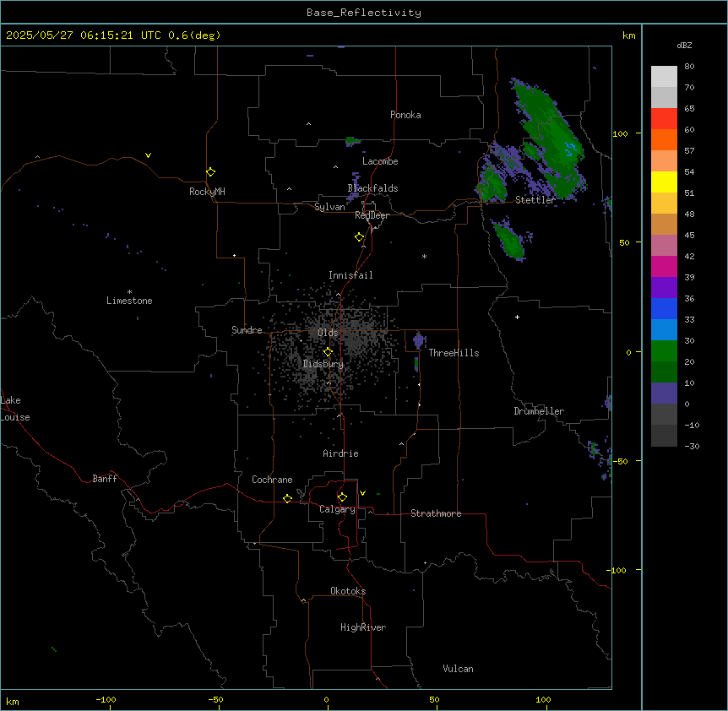Image resolution: width=728 pixels, height=711 pixels.
Task: Select the yellow diamond marker above Calgary label
Action: (x=342, y=497)
